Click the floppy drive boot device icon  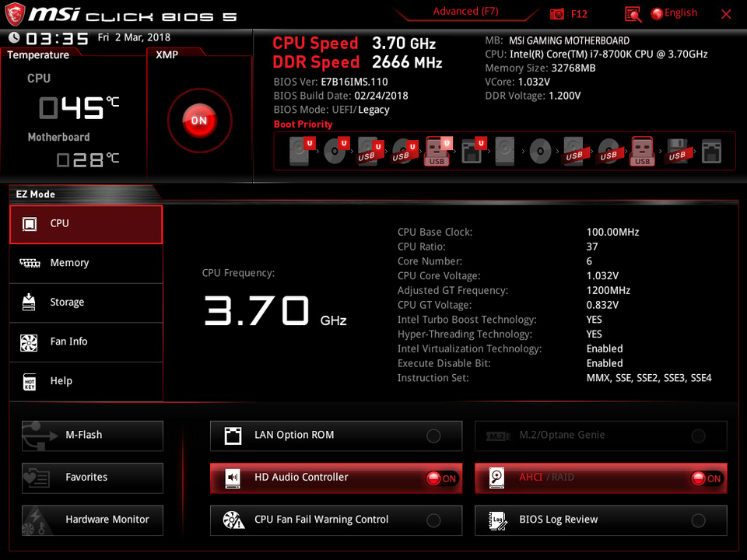676,151
